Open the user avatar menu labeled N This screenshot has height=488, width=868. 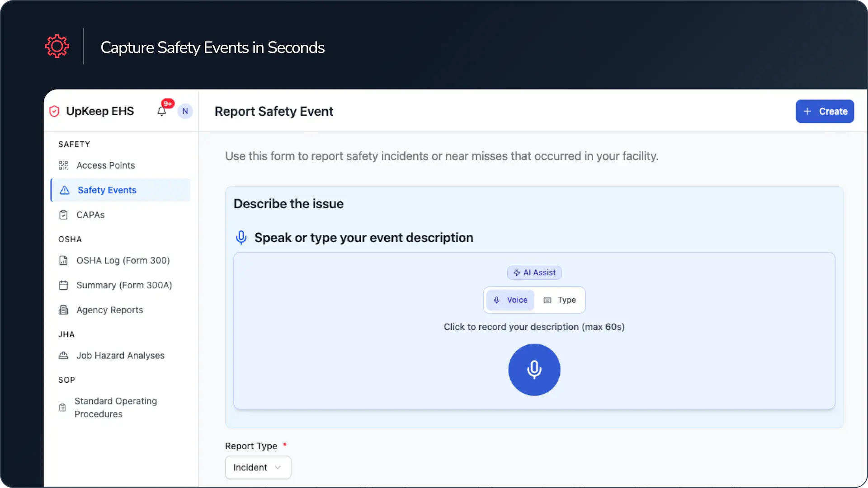[185, 111]
